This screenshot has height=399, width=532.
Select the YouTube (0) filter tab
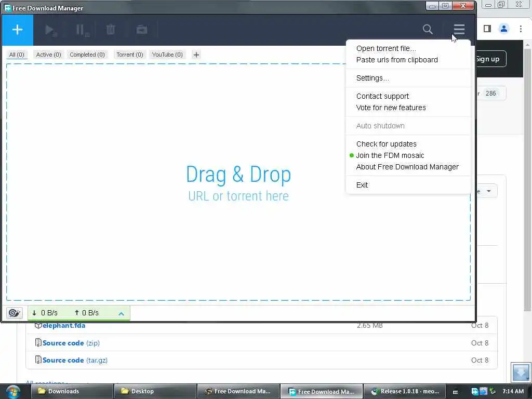167,55
